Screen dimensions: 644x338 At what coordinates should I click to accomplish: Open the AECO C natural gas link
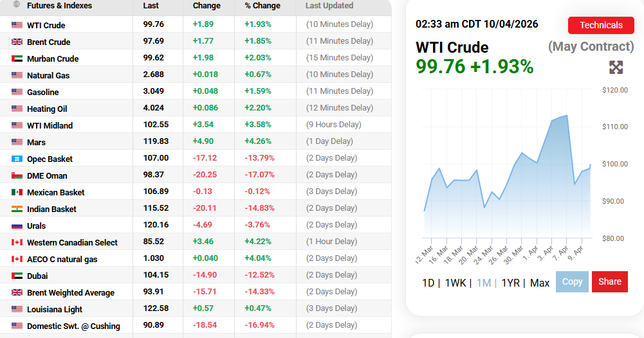pyautogui.click(x=62, y=259)
